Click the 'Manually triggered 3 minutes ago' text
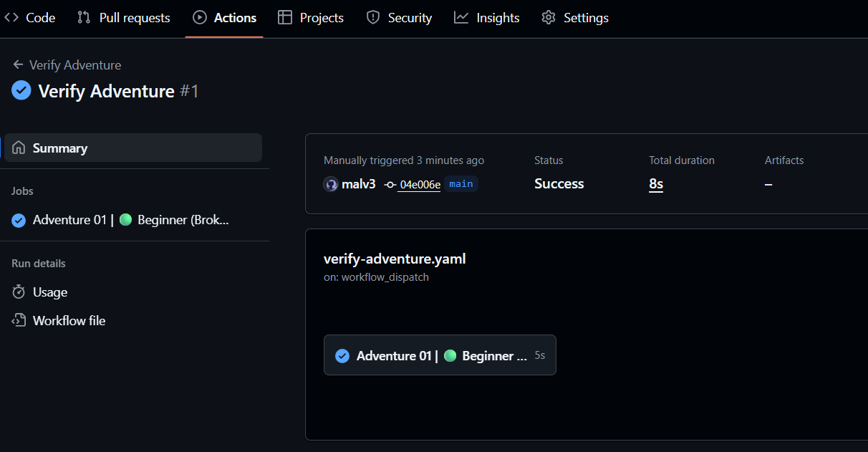868x452 pixels. (404, 160)
